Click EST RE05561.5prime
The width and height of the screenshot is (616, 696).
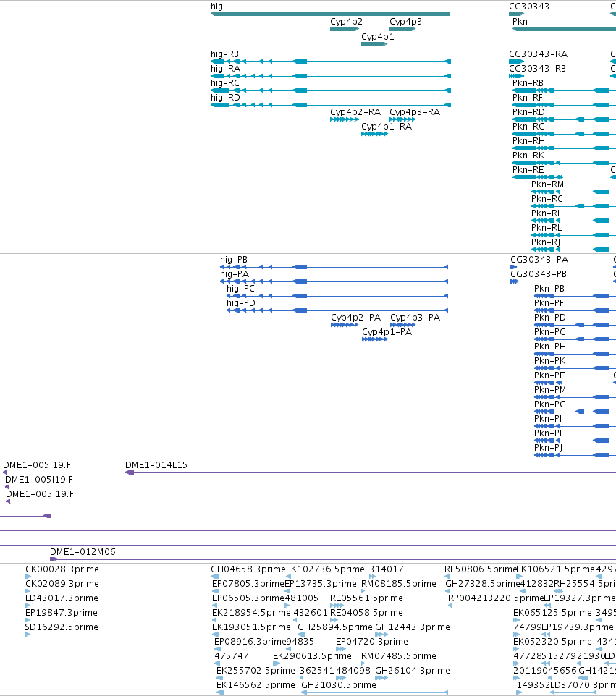[366, 598]
